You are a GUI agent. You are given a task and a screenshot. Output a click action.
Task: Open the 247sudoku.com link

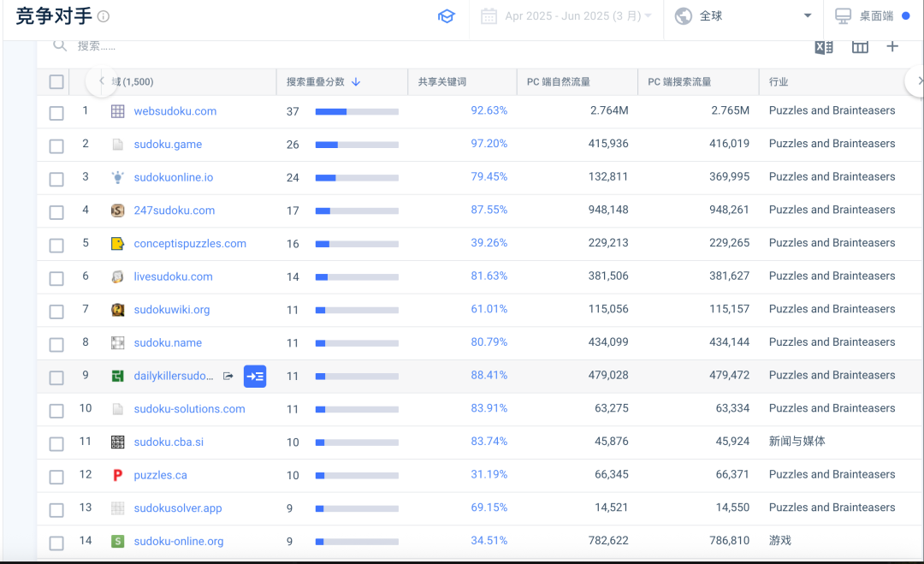175,211
